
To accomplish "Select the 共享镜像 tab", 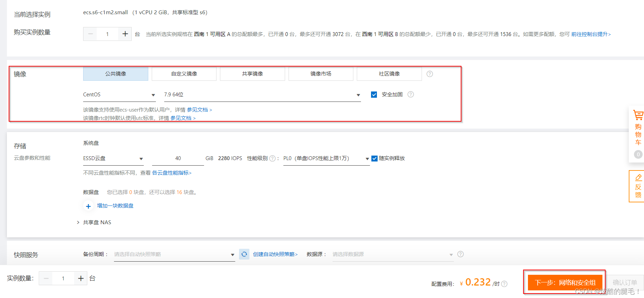I will coord(253,74).
